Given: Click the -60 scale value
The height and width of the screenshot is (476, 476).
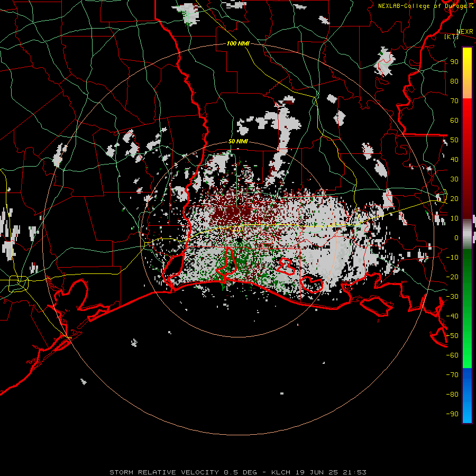Looking at the screenshot, I should point(452,355).
